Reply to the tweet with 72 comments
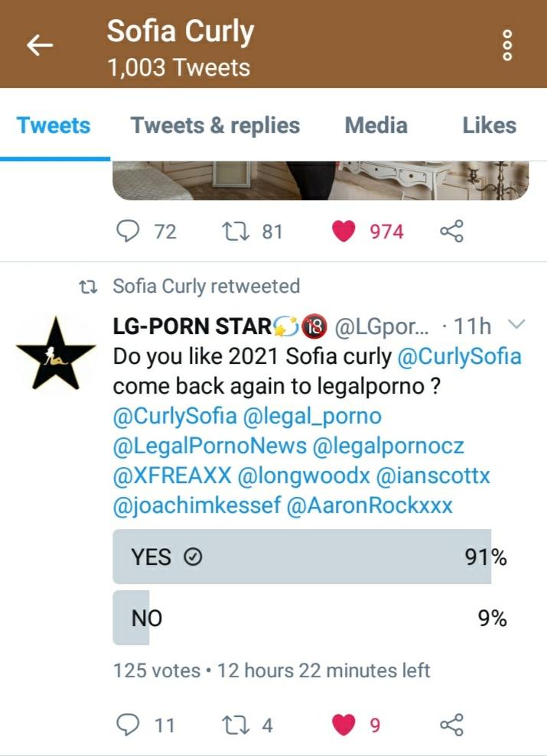The image size is (547, 756). pyautogui.click(x=126, y=231)
